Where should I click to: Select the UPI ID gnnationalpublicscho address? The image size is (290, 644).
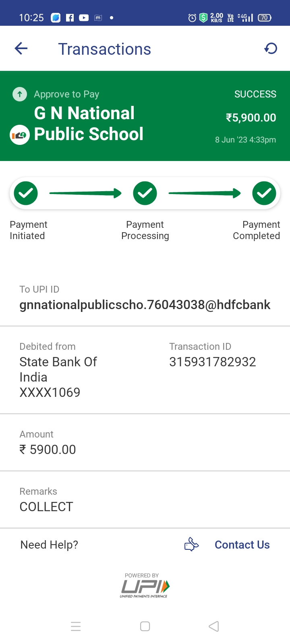click(x=145, y=305)
